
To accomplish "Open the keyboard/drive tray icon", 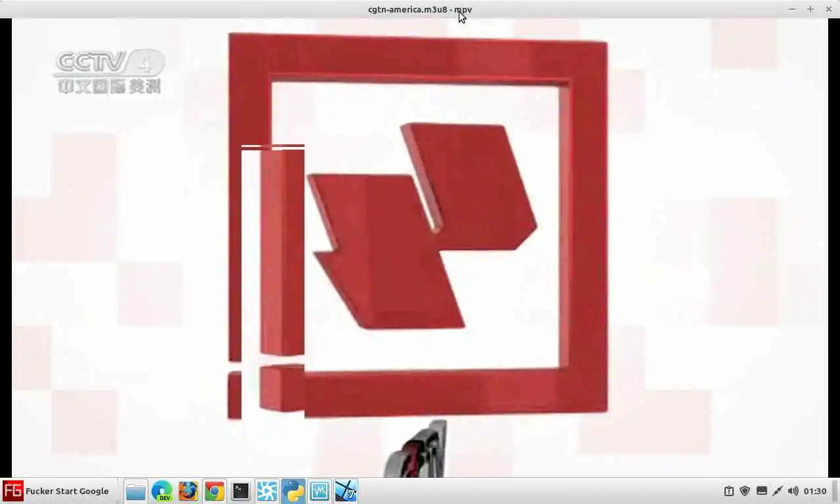I will click(x=761, y=491).
